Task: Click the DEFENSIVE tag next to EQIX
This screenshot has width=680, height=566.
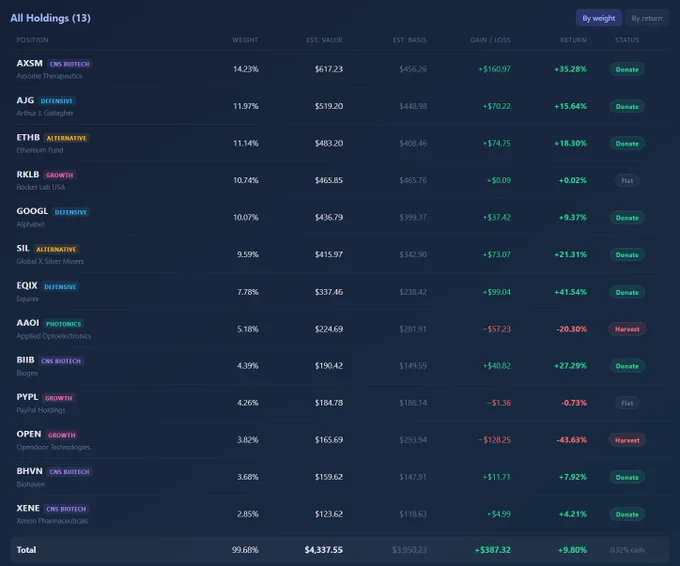Action: tap(60, 286)
